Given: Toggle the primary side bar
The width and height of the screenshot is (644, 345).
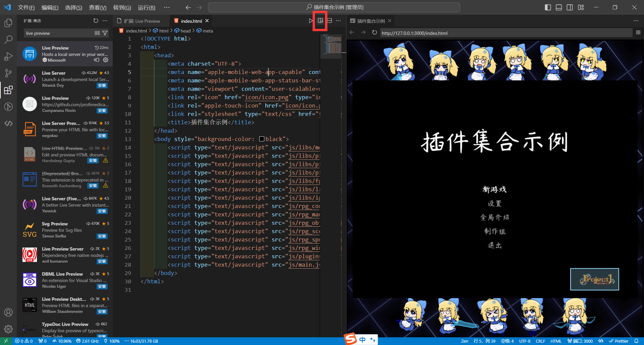Looking at the screenshot, I should tap(548, 7).
